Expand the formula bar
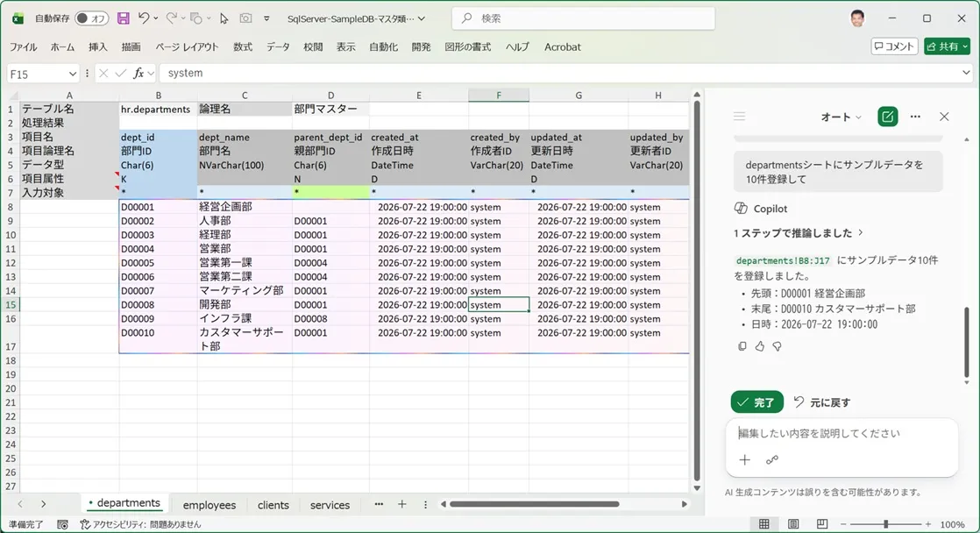The image size is (980, 533). pyautogui.click(x=966, y=73)
